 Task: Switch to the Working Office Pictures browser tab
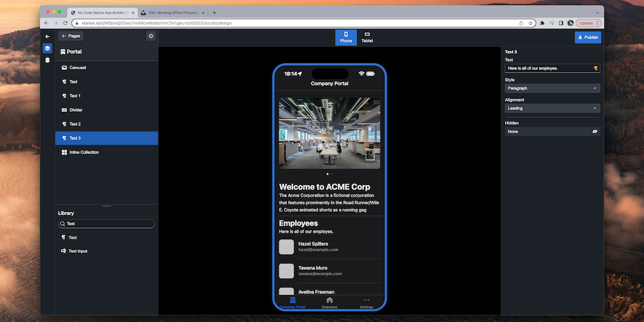[x=173, y=13]
